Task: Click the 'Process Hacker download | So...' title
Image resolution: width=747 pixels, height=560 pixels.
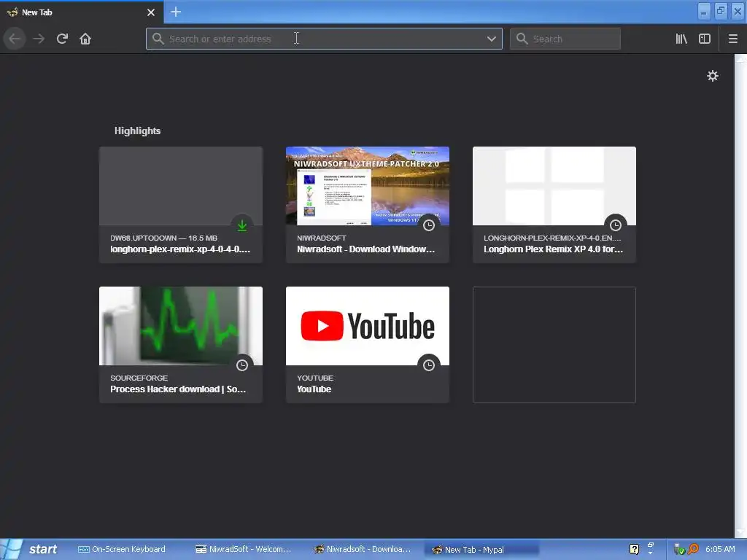Action: [178, 389]
